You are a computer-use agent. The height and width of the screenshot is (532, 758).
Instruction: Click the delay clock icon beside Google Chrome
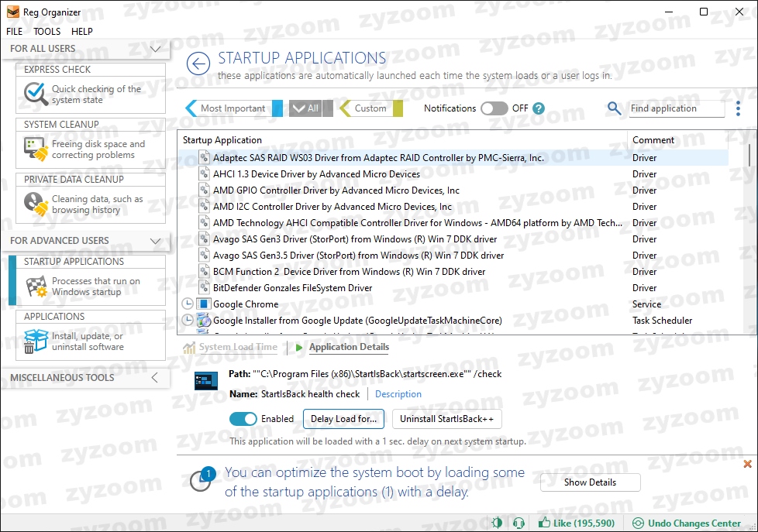(187, 304)
